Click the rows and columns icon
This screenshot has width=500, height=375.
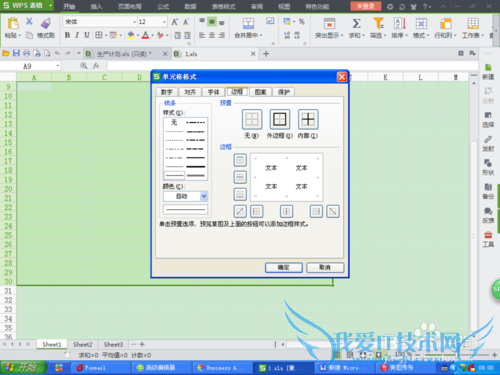click(446, 24)
